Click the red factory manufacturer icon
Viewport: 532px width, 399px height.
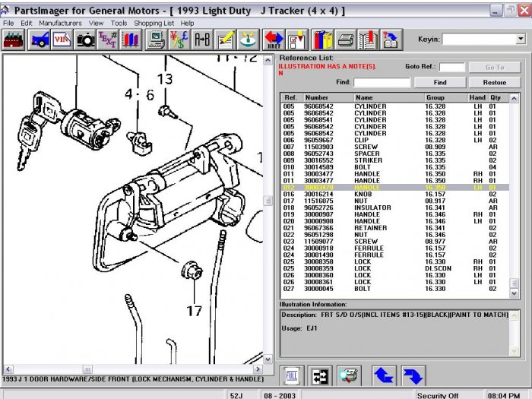pyautogui.click(x=13, y=40)
